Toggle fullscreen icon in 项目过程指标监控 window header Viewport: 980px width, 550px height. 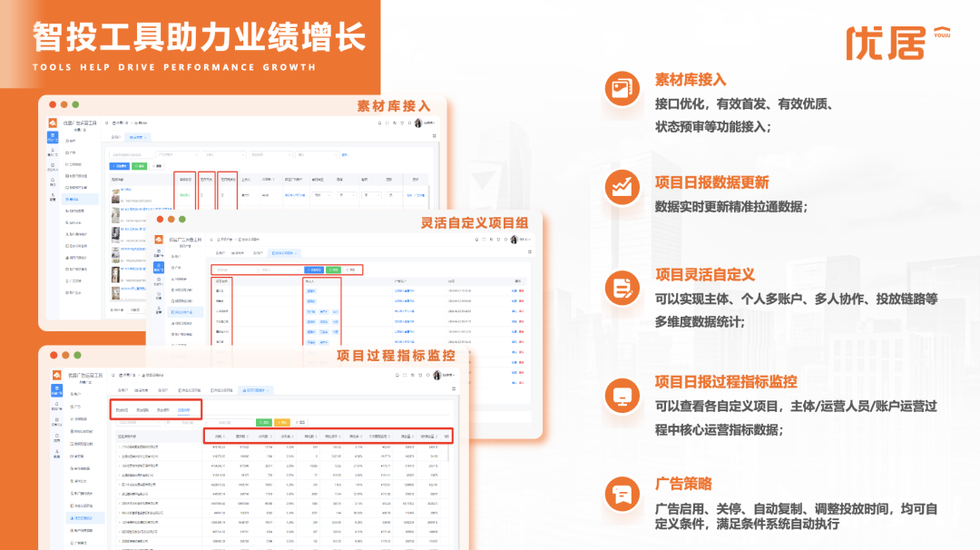(405, 375)
